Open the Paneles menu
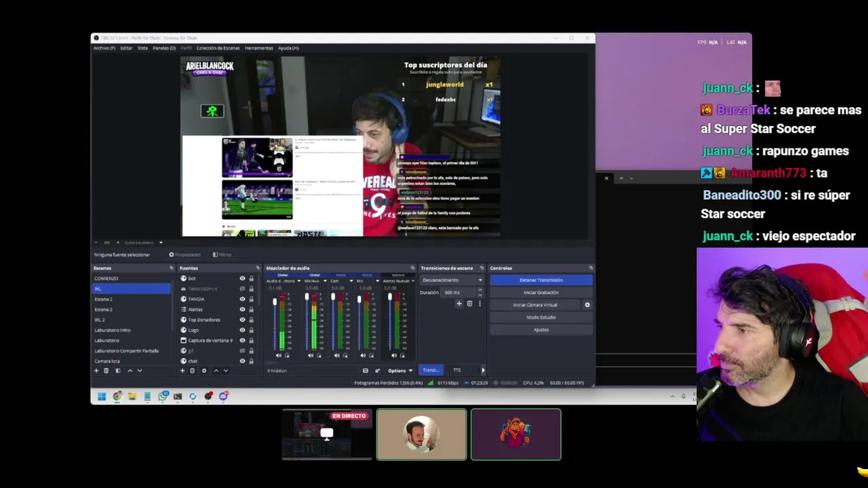Screen dimensions: 868x488 tap(164, 48)
